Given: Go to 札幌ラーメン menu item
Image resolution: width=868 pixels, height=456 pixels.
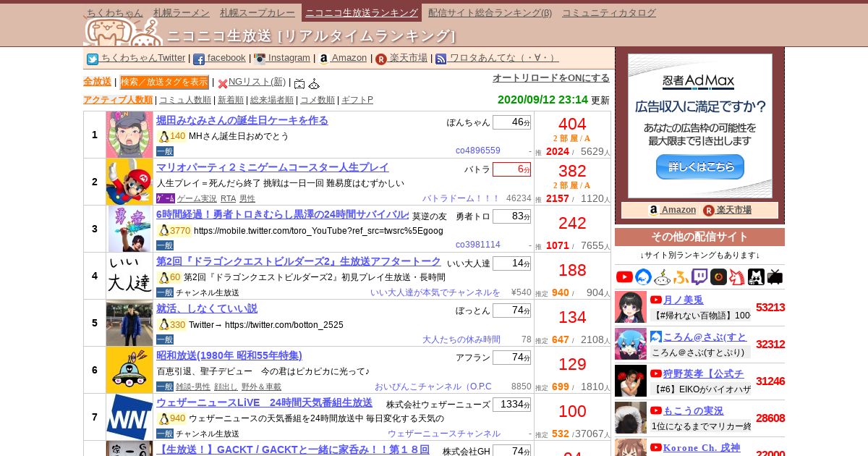Looking at the screenshot, I should coord(182,12).
